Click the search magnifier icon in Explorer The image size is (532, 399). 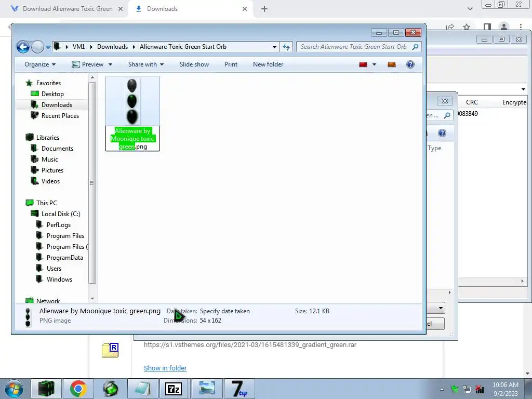click(415, 47)
